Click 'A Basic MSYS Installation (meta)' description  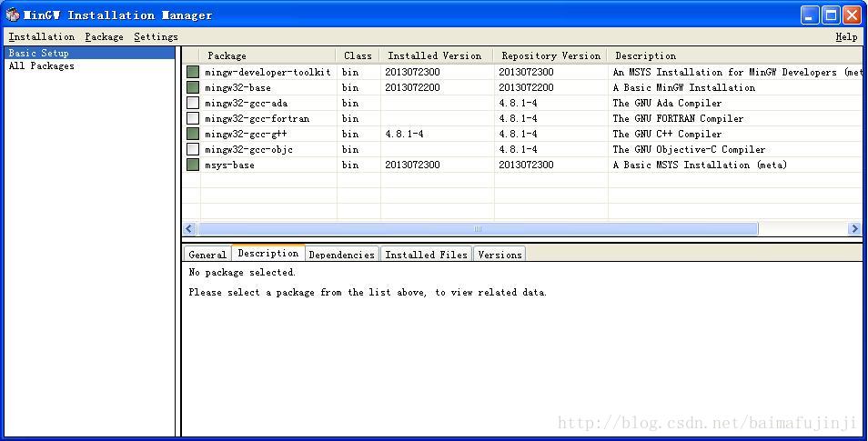point(700,165)
